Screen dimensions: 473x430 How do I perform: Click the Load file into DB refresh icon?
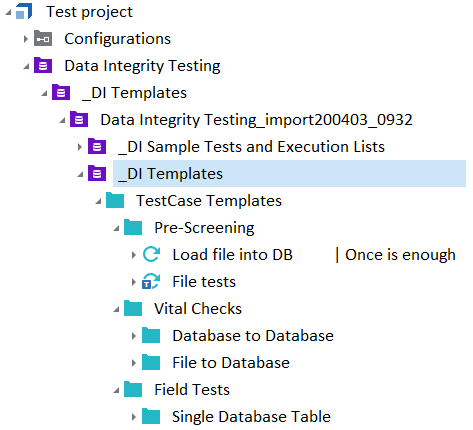click(151, 254)
